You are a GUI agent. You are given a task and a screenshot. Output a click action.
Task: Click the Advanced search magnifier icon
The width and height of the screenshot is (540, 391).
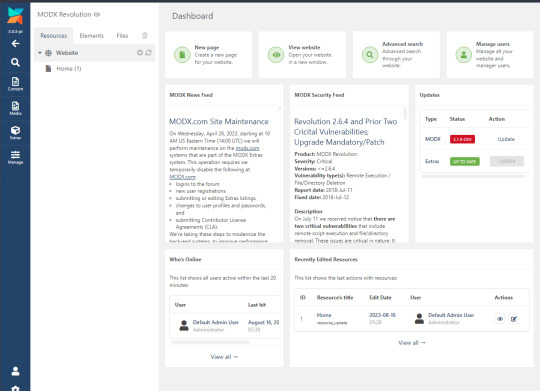pyautogui.click(x=370, y=54)
